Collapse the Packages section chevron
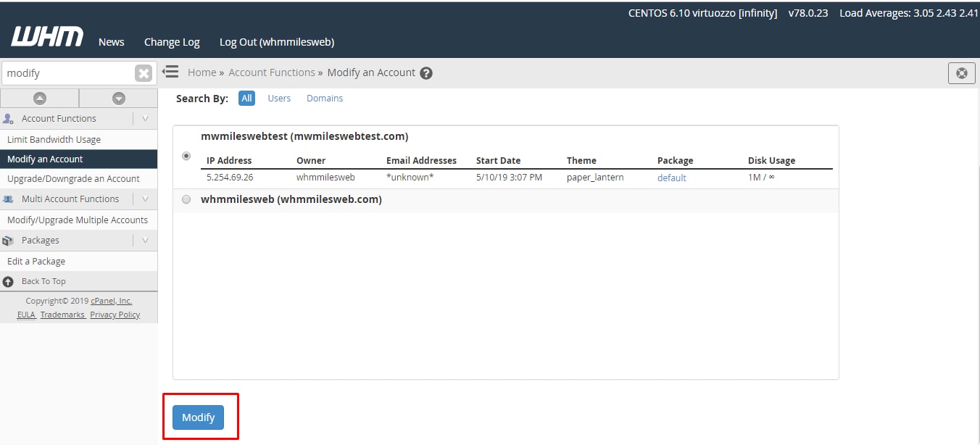Viewport: 980px width, 445px height. tap(145, 240)
